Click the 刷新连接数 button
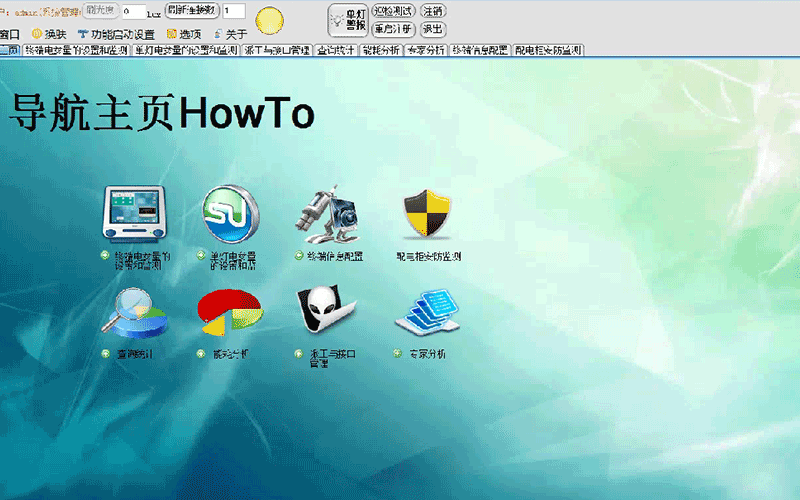This screenshot has height=500, width=800. [190, 11]
